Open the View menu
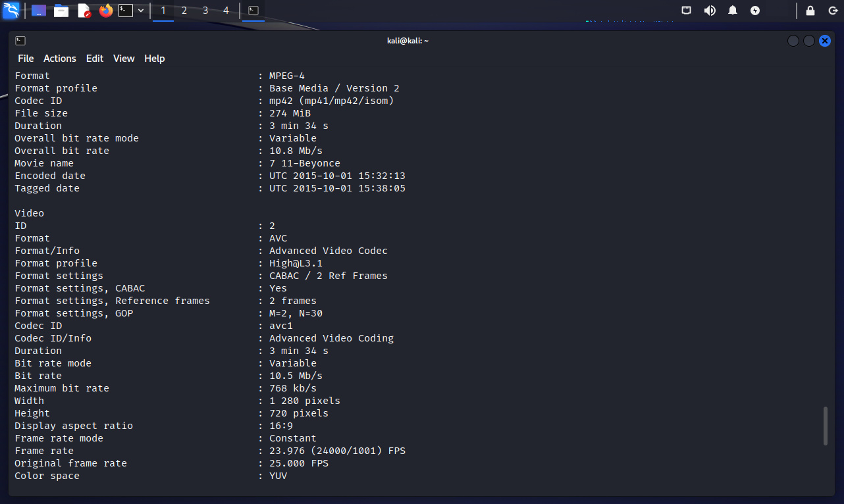844x504 pixels. (124, 59)
